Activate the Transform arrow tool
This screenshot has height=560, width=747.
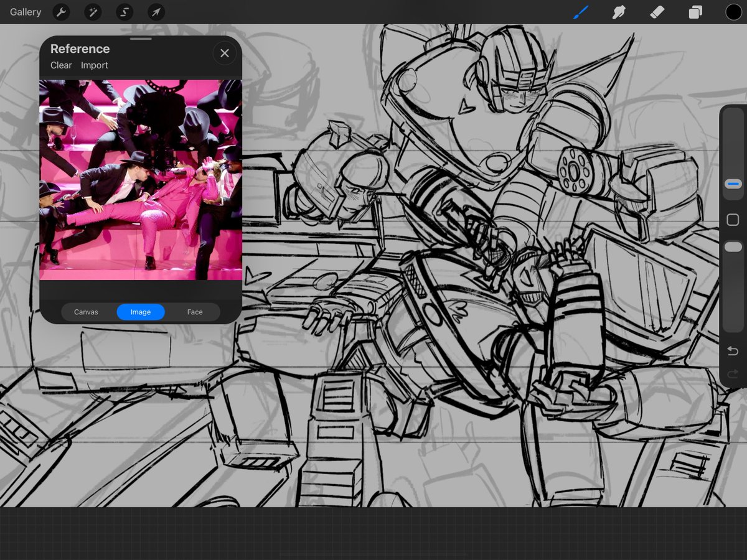(x=156, y=12)
